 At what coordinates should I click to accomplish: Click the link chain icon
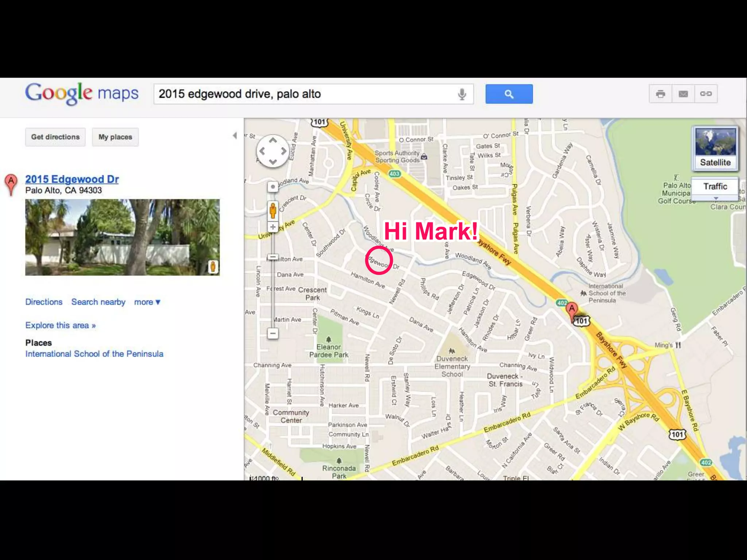(706, 94)
